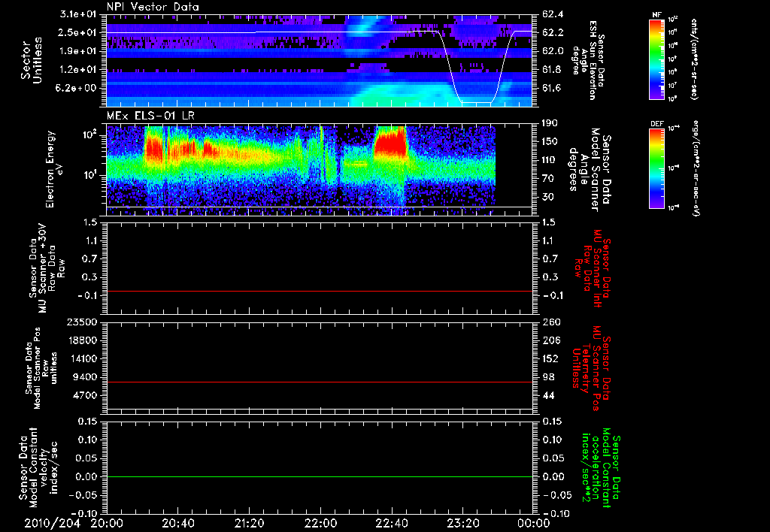This screenshot has height=532, width=770.
Task: Click the "23500" scanner position tick label
Action: [x=82, y=322]
